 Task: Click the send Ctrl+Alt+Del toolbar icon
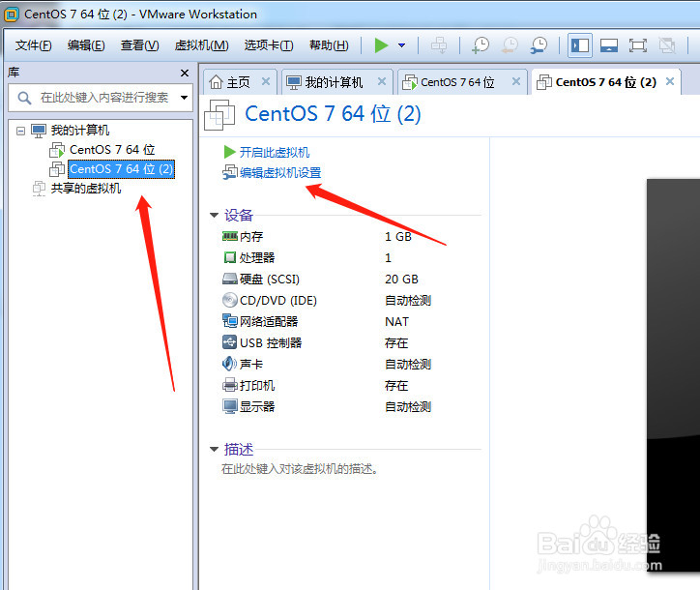click(439, 45)
